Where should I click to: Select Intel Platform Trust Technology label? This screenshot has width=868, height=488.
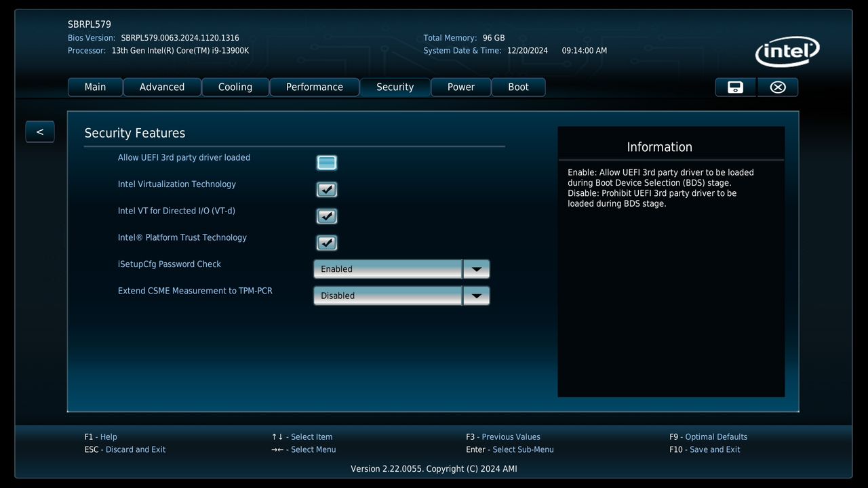(182, 237)
